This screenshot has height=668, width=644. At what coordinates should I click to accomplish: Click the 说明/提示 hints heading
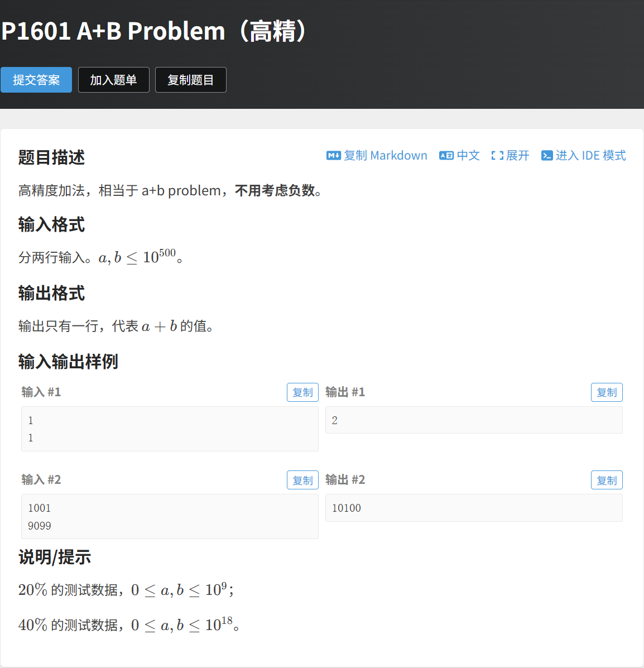(x=54, y=558)
